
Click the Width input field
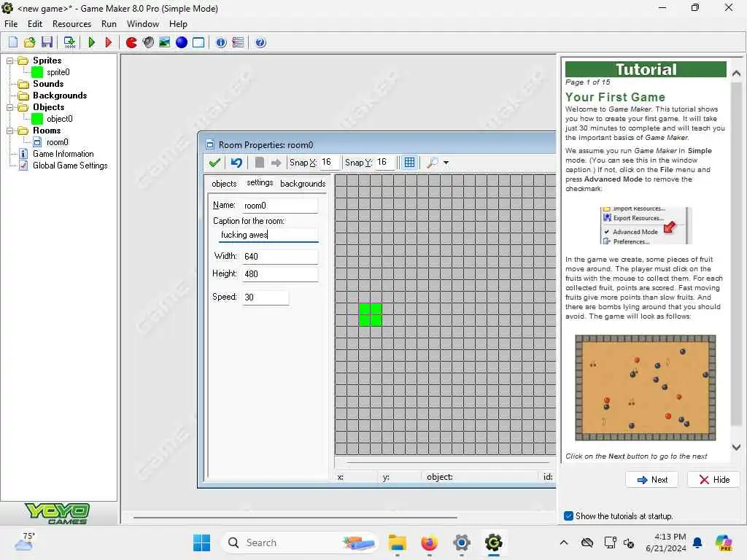(279, 257)
